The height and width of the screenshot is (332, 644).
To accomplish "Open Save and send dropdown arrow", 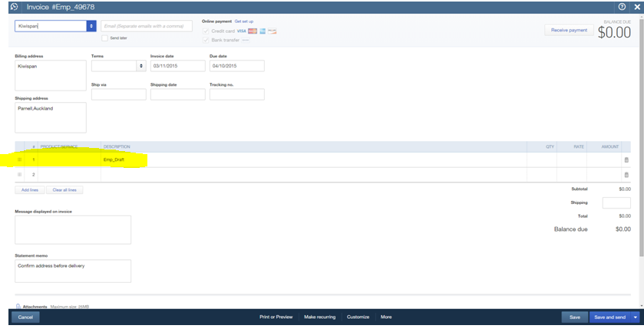I will [x=635, y=317].
